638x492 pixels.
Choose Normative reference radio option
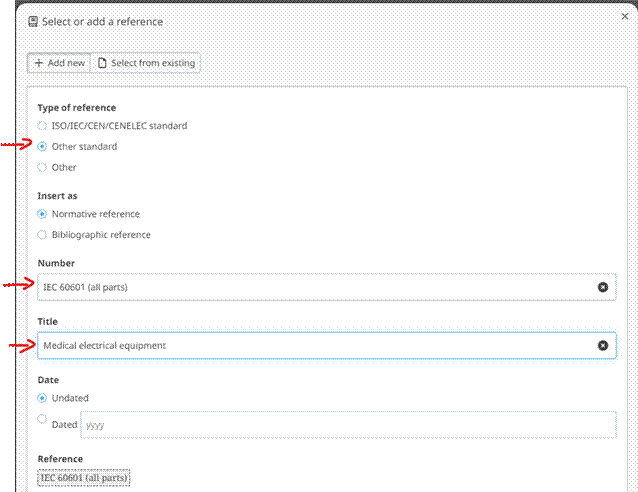[42, 214]
